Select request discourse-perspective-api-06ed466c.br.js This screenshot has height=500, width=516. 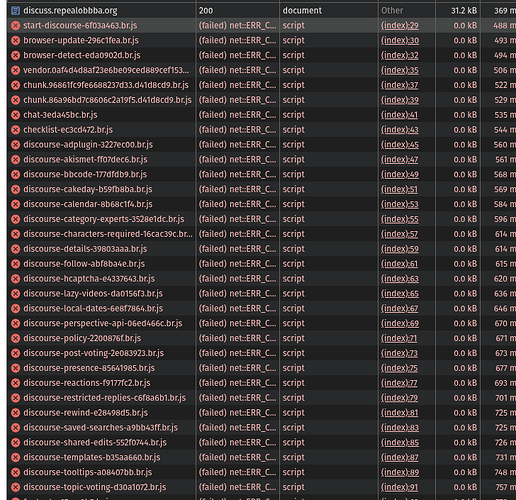click(103, 323)
